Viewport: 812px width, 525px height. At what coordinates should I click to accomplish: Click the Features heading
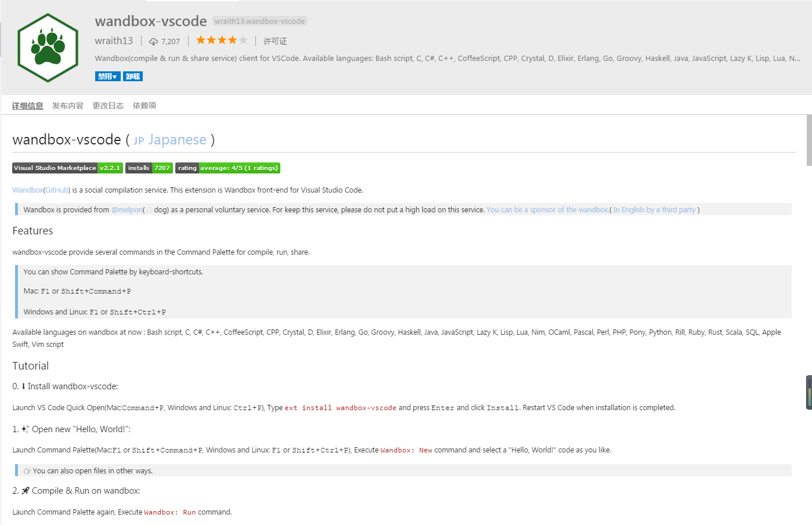coord(33,231)
